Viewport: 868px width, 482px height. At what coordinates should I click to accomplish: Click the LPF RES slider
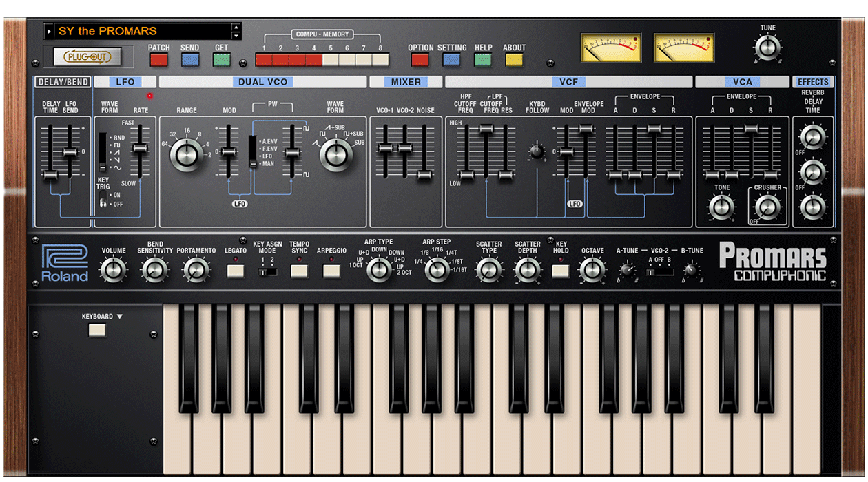pyautogui.click(x=506, y=176)
